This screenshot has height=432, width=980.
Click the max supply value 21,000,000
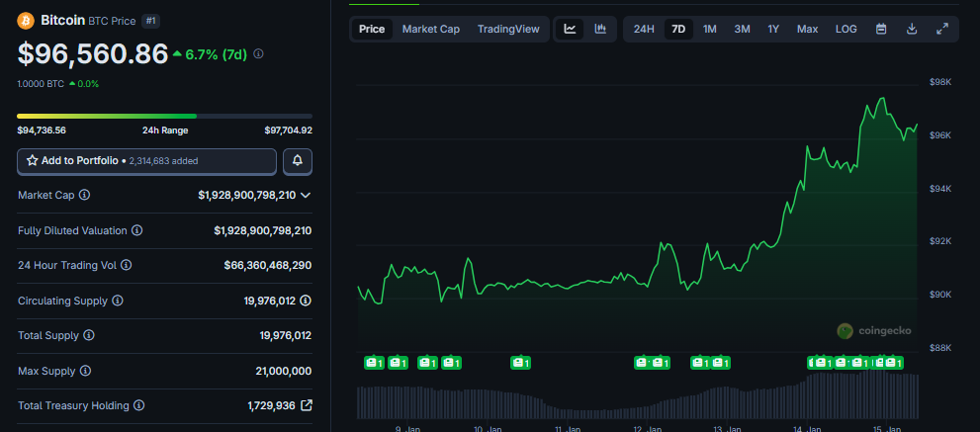(284, 372)
